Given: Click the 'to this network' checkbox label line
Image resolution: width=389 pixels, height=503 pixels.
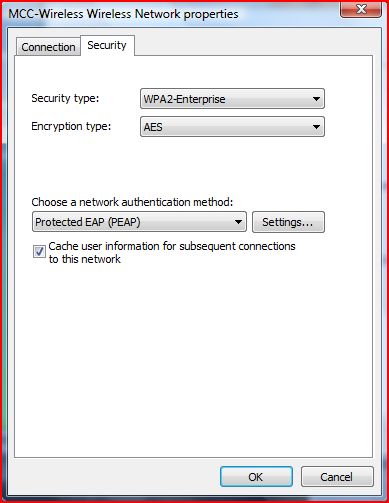Looking at the screenshot, I should pyautogui.click(x=85, y=259).
